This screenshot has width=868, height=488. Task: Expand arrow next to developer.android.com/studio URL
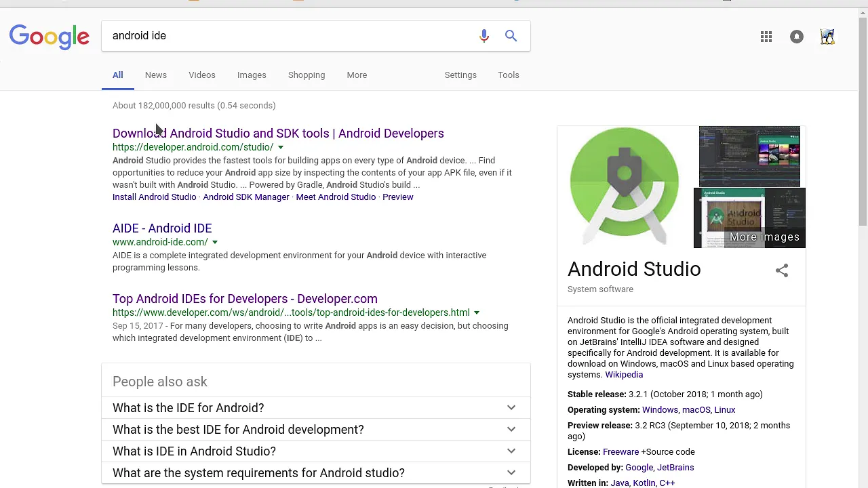pos(281,148)
